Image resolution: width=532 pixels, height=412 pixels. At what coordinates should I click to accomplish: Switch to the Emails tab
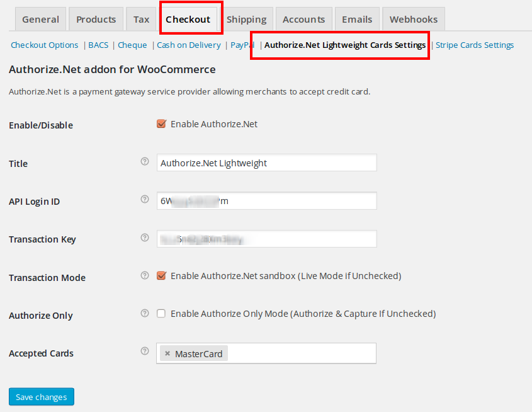pyautogui.click(x=357, y=20)
